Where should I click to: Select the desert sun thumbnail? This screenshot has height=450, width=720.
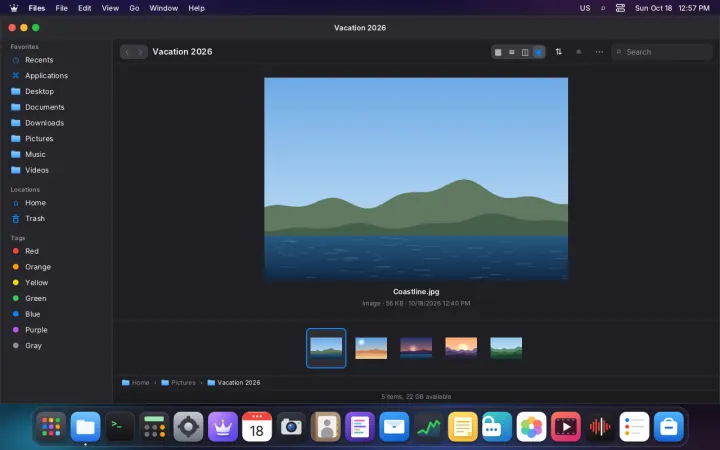371,348
